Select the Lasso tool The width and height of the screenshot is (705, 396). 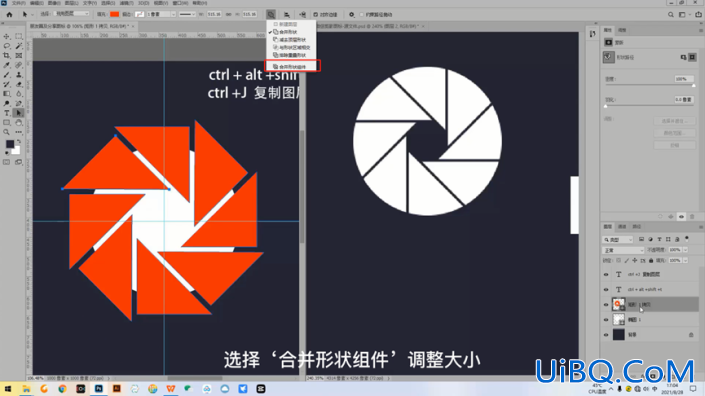click(6, 46)
